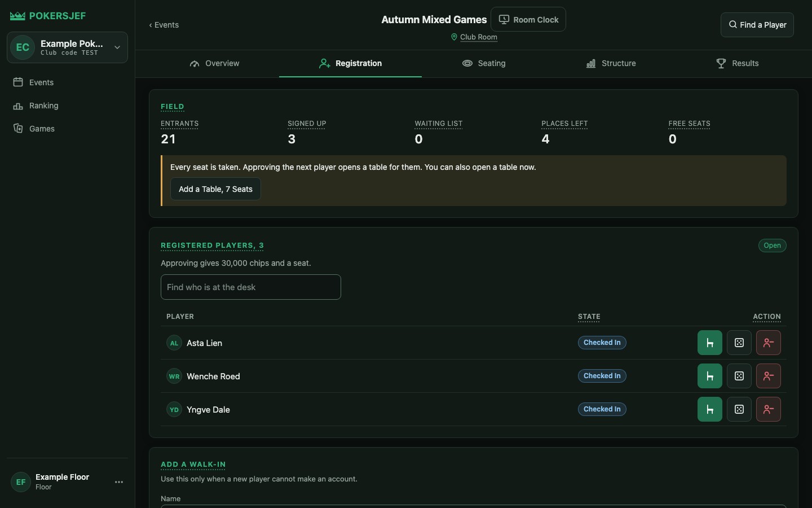This screenshot has width=812, height=508.
Task: Open Games in the sidebar
Action: tap(67, 129)
